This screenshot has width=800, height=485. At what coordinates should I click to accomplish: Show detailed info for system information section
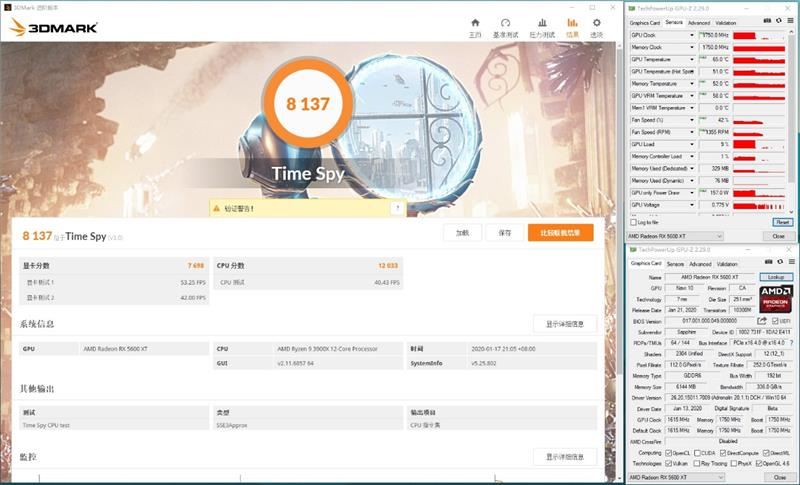tap(565, 324)
